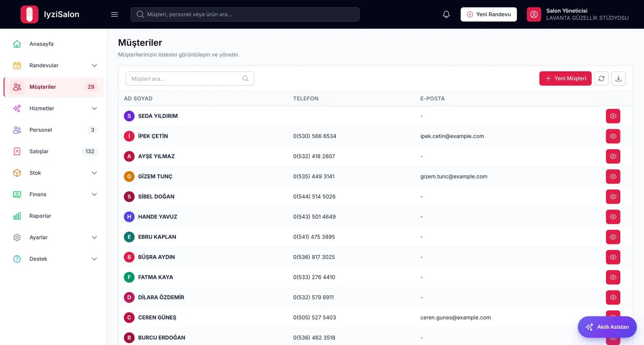Expand the Randevular submenu chevron
The height and width of the screenshot is (345, 644).
click(x=94, y=65)
